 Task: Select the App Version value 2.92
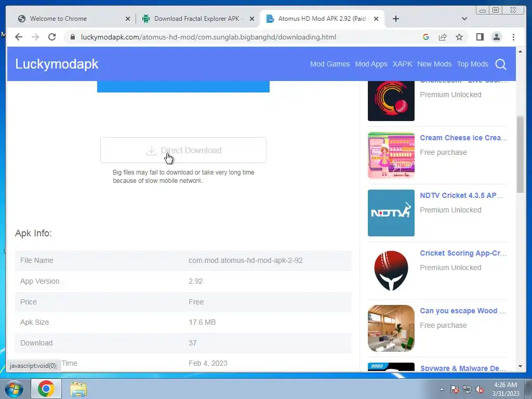[196, 281]
